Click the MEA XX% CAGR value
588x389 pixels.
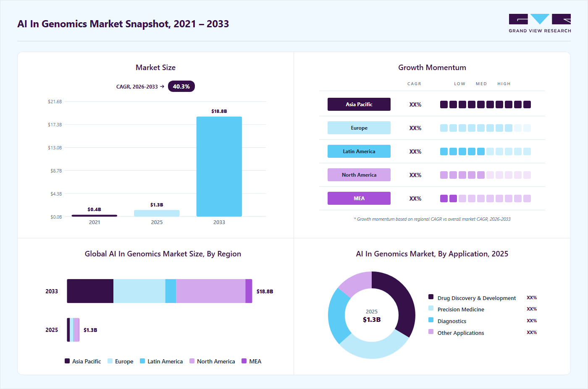click(415, 198)
